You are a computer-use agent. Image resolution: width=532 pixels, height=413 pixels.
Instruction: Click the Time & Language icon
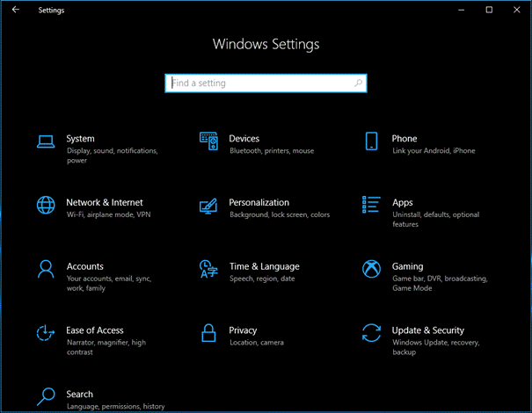tap(208, 269)
